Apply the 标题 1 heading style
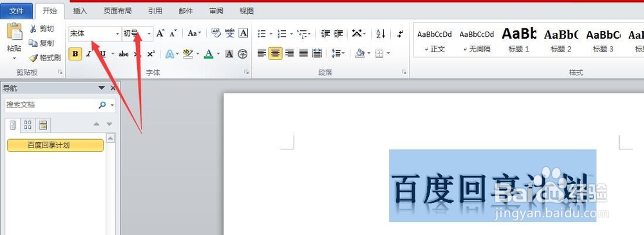 coord(518,41)
